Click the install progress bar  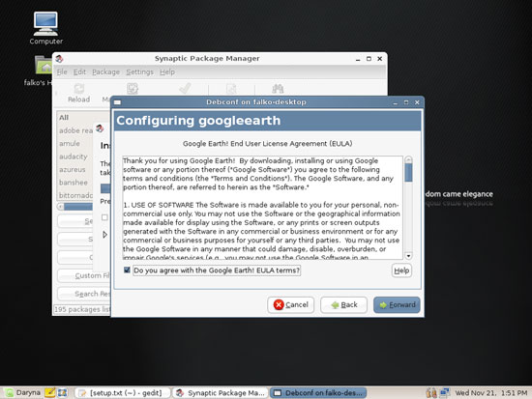click(105, 188)
